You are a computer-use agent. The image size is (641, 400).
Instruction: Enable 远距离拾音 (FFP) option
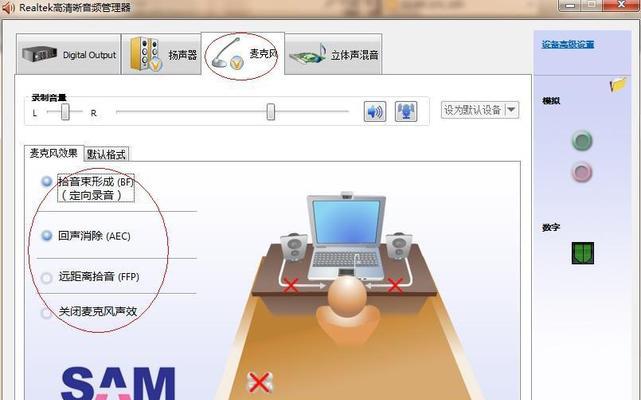point(47,278)
